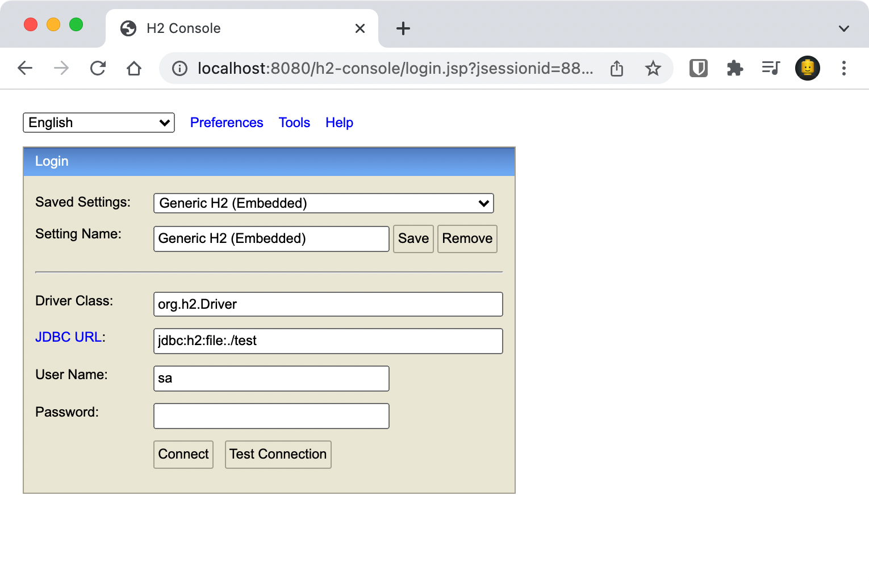Viewport: 869px width, 588px height.
Task: Open the Chrome profile avatar
Action: (x=807, y=69)
